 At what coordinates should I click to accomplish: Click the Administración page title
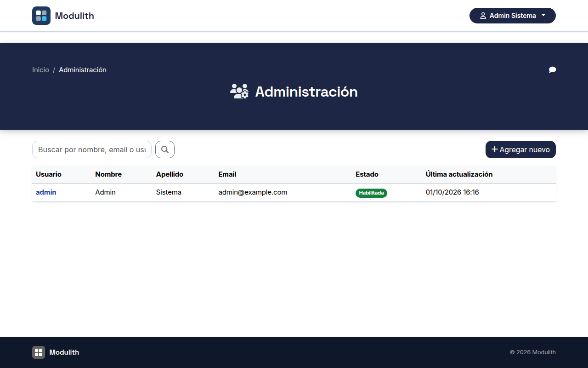[306, 92]
